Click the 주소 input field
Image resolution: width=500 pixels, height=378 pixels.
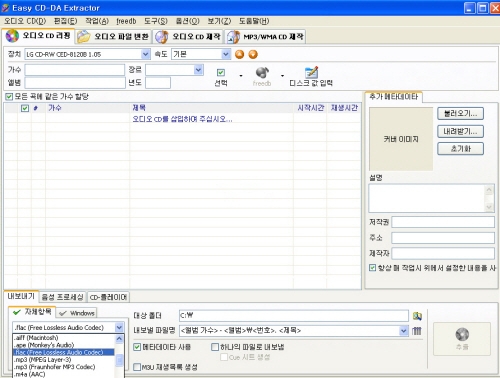coord(443,238)
